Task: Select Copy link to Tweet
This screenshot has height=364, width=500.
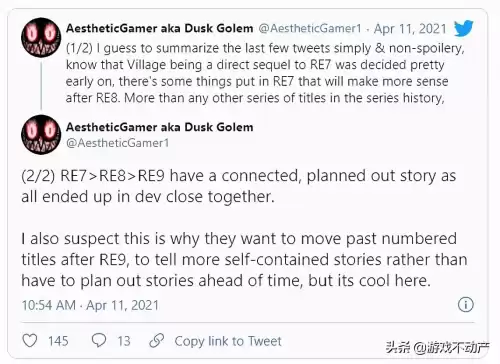Action: pyautogui.click(x=228, y=341)
